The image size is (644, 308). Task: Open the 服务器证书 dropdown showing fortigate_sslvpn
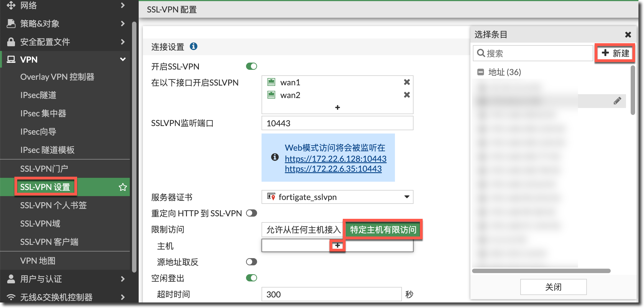click(x=407, y=197)
